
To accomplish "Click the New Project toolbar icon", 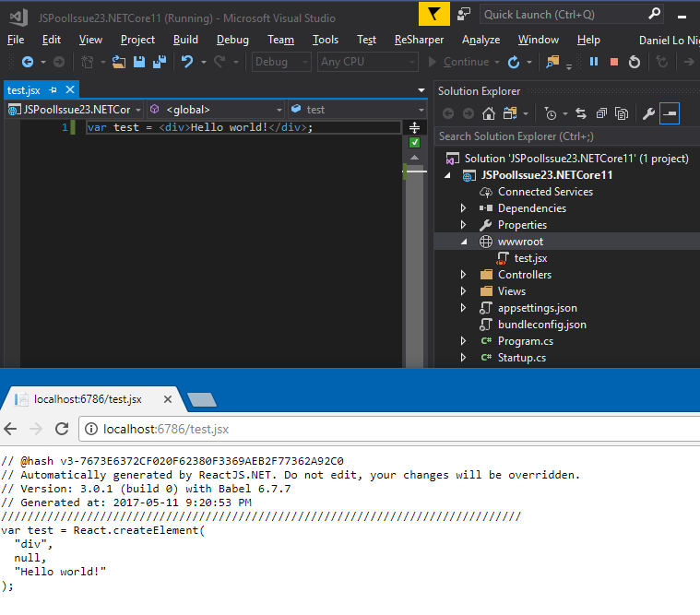I will (x=88, y=62).
